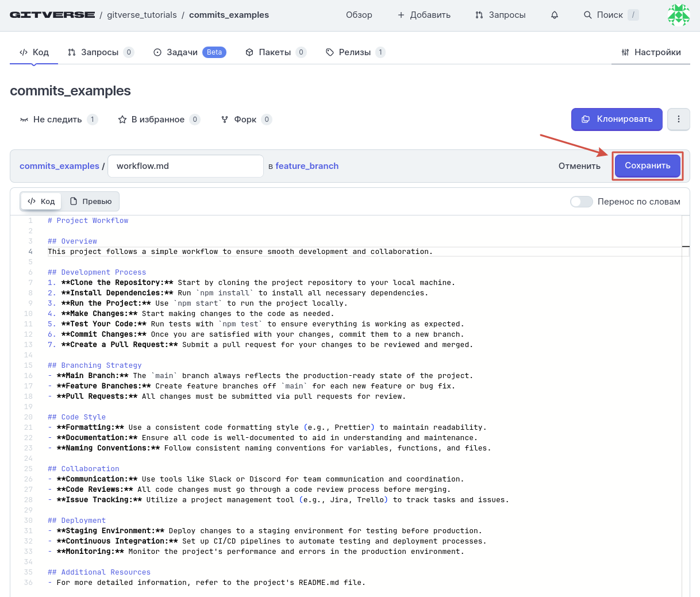The image size is (700, 597).
Task: Open the feature_branch link
Action: coord(307,166)
